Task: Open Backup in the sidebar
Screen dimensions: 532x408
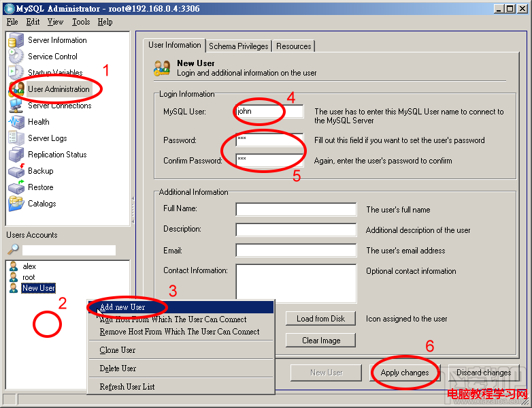Action: click(x=41, y=171)
